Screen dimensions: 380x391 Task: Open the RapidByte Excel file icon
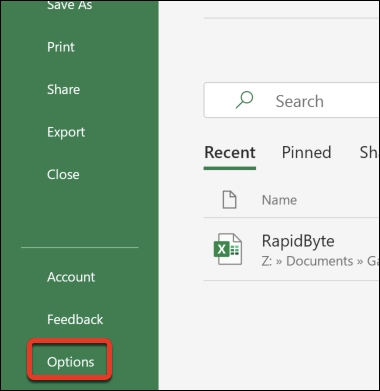click(x=228, y=249)
